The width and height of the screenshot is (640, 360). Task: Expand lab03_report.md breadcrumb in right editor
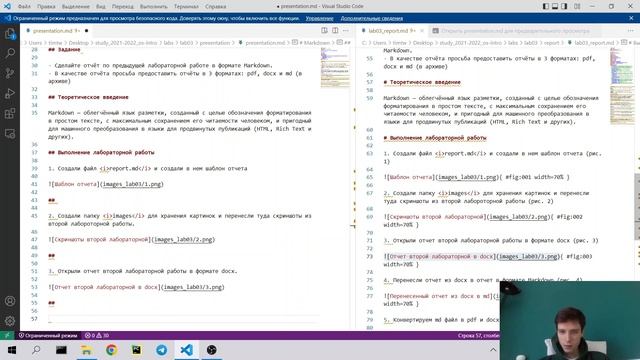coord(594,43)
